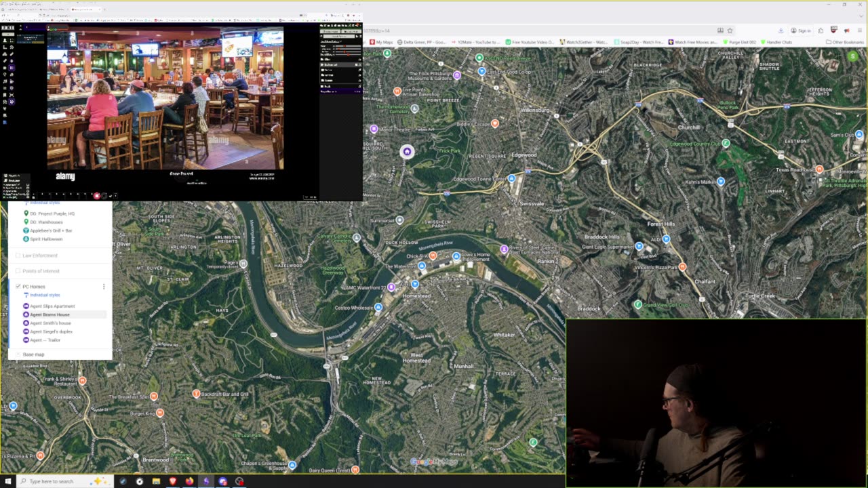This screenshot has height=488, width=868.
Task: Click the Five Points Artisan Bakeshop pin
Action: pos(397,91)
